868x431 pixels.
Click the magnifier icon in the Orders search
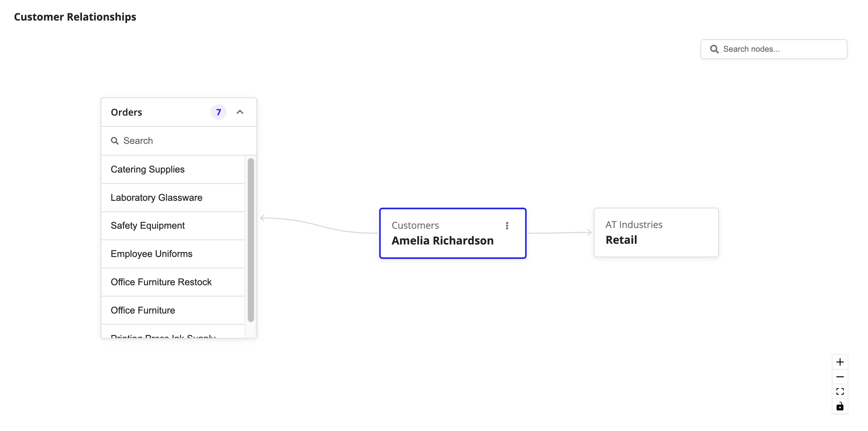pyautogui.click(x=115, y=141)
